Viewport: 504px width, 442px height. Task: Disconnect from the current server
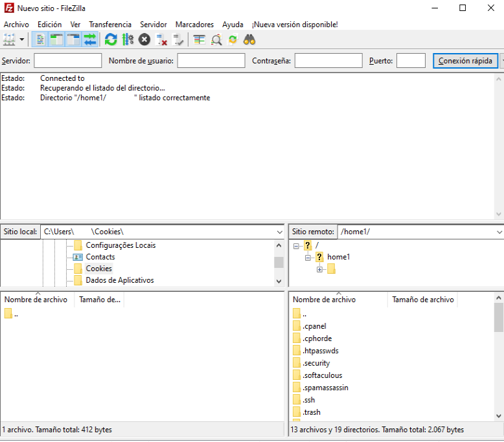click(x=161, y=40)
